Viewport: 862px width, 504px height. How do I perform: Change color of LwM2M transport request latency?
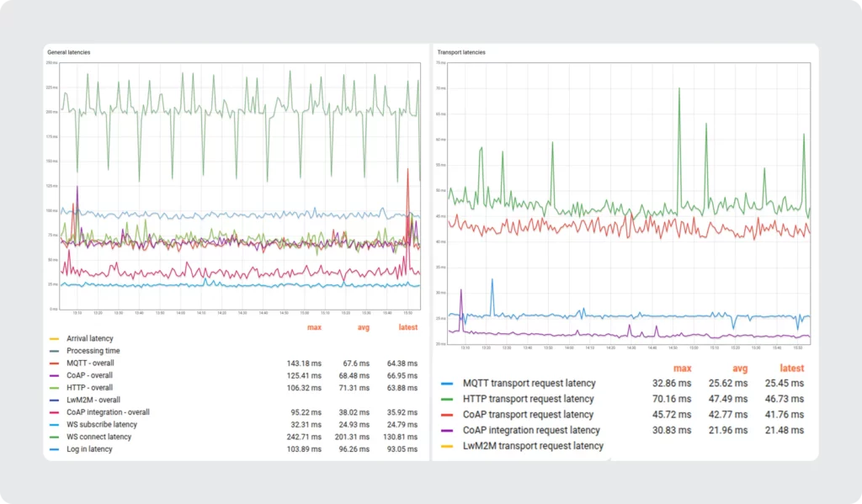[445, 446]
